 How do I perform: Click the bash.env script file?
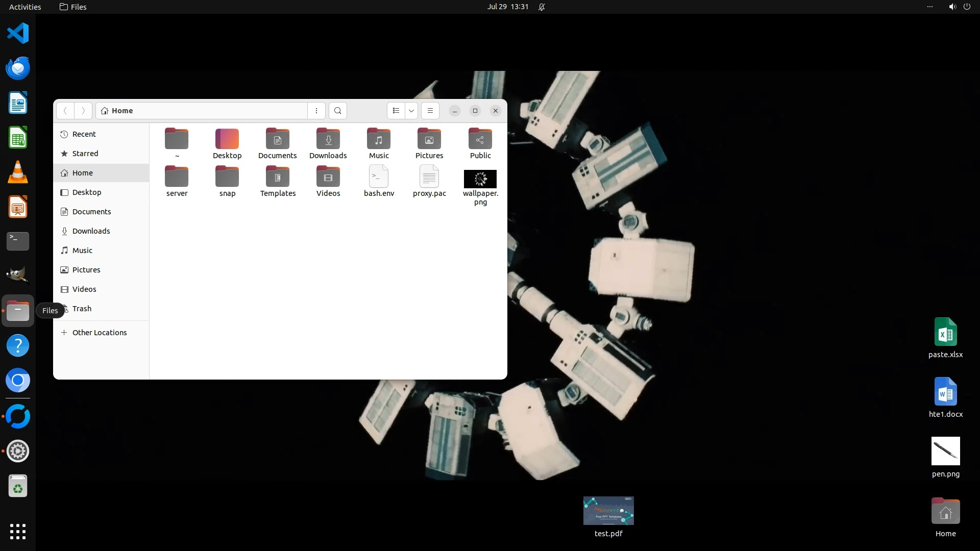(x=378, y=177)
